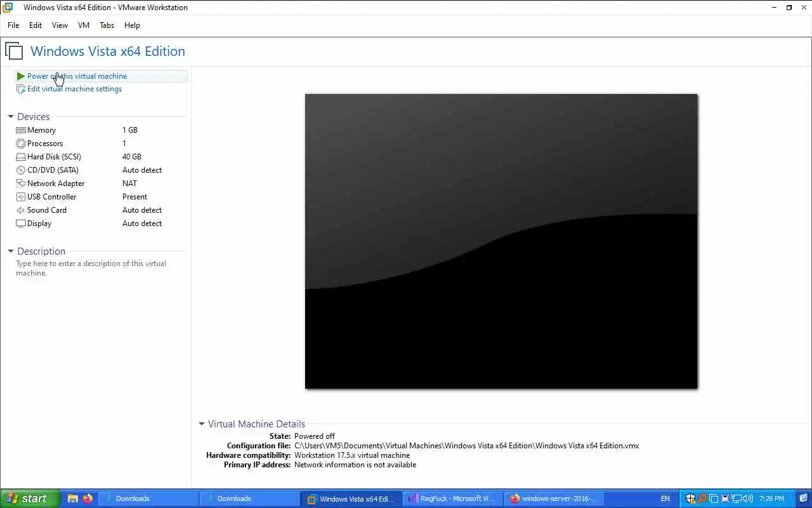The image size is (812, 508).
Task: Launch Firefox from quick launch
Action: click(x=88, y=498)
